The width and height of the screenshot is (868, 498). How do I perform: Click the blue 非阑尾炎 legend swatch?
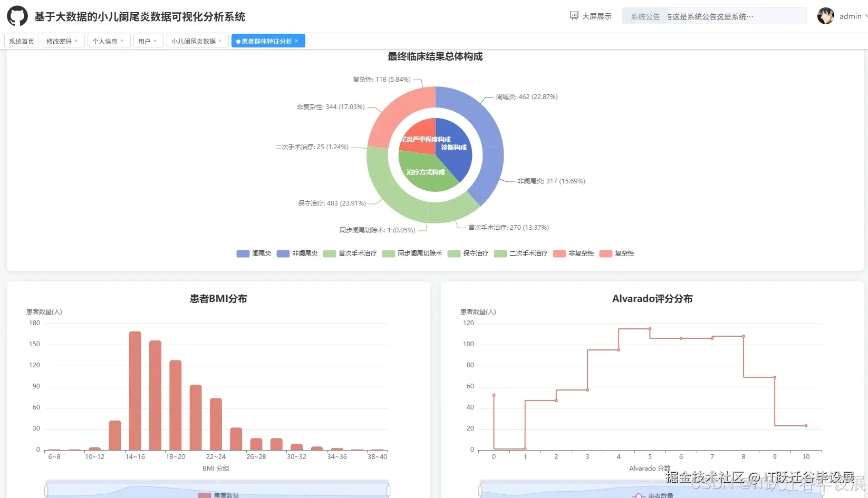tap(283, 253)
